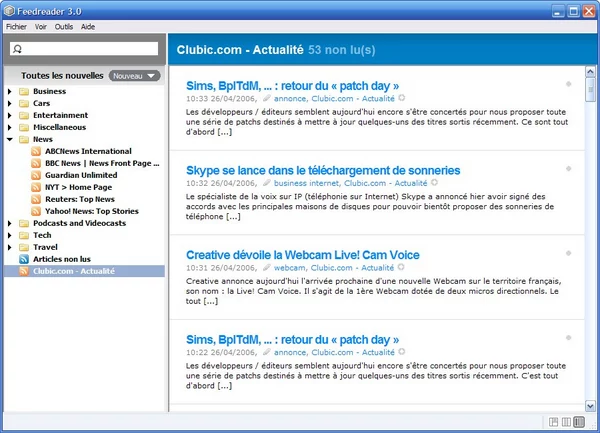Click the Feedreader app icon in title bar
The height and width of the screenshot is (433, 600).
coord(9,11)
